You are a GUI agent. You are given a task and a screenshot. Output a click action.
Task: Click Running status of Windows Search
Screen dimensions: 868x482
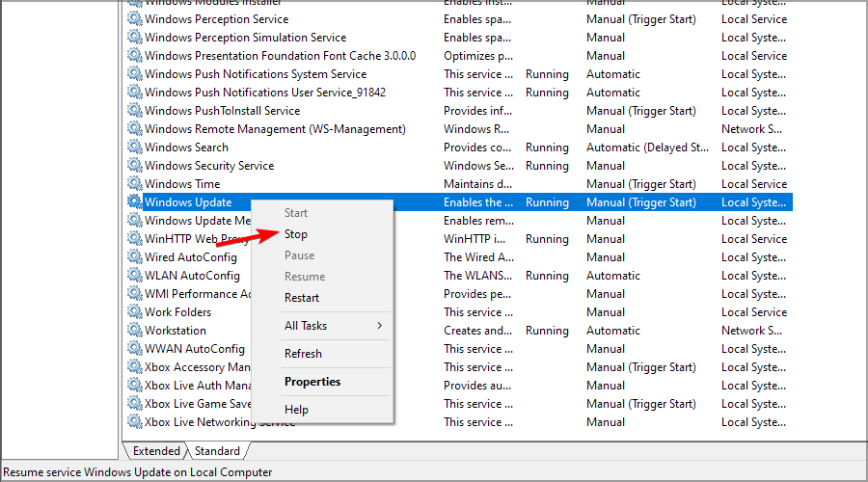coord(547,147)
